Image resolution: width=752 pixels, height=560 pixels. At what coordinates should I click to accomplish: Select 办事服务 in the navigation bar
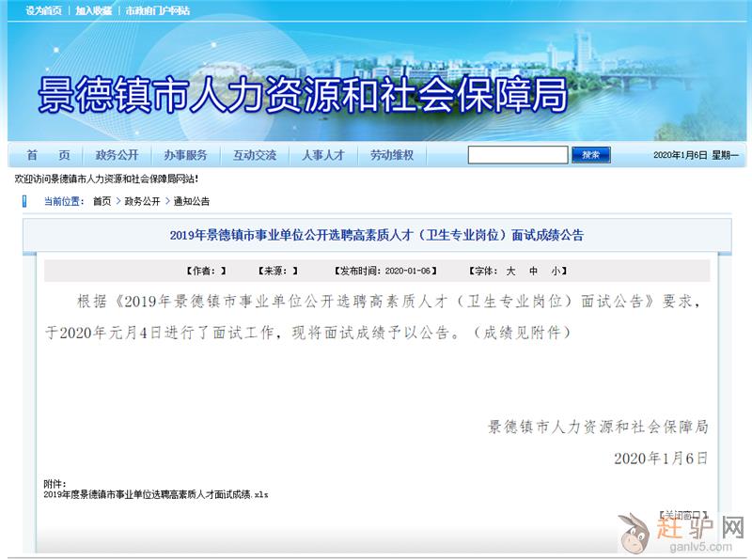click(x=185, y=155)
